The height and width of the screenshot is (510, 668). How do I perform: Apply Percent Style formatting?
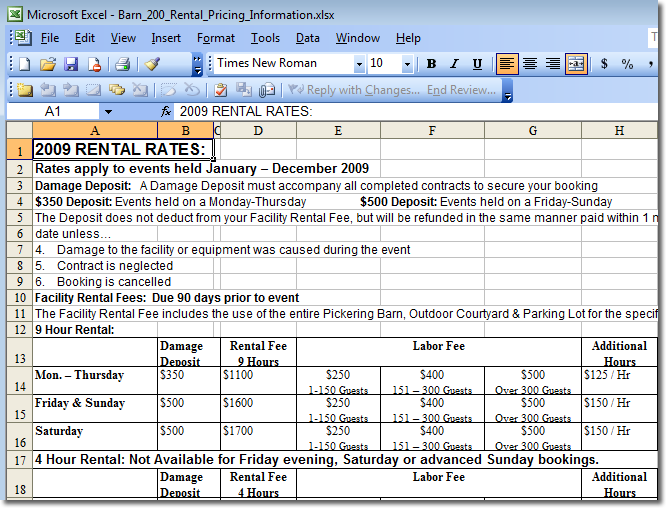point(628,64)
